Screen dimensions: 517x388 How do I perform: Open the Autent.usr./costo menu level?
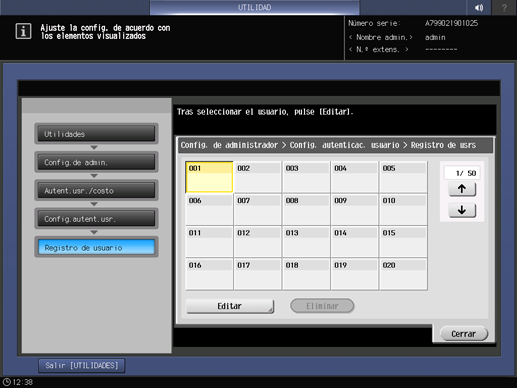96,190
